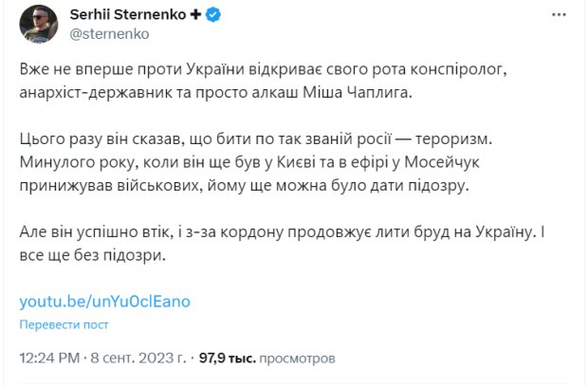Viewport: 588px width, 386px height.
Task: Open the @sternenko handle link
Action: pyautogui.click(x=103, y=34)
